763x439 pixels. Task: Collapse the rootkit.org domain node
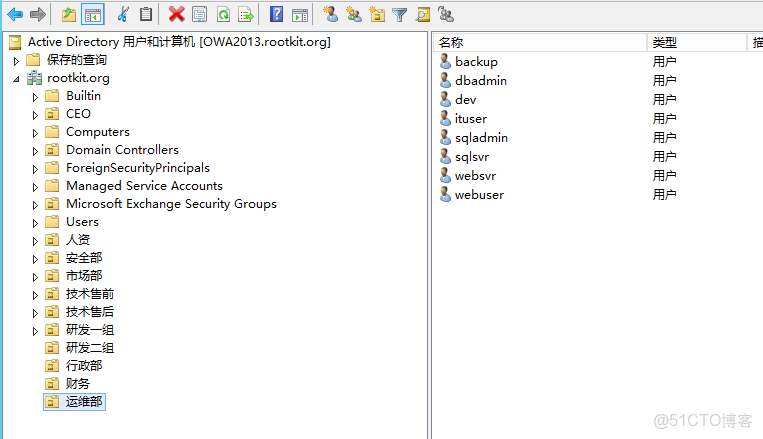pos(16,79)
